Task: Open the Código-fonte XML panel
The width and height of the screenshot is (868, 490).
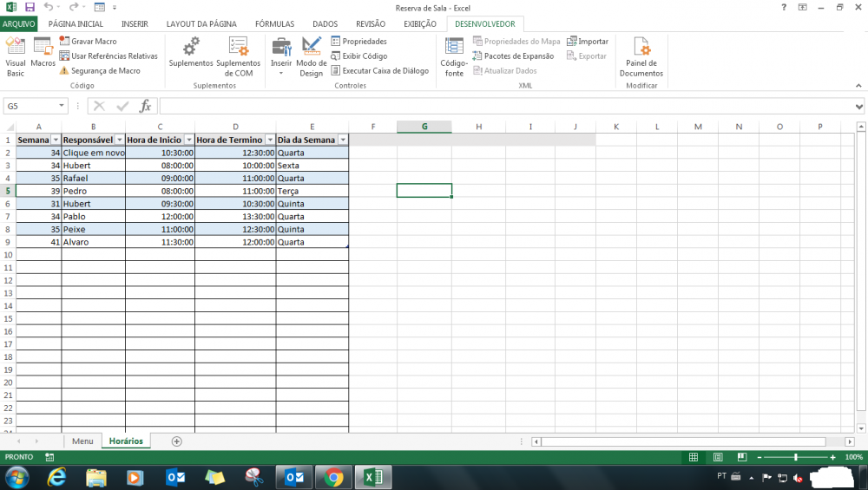Action: pos(454,56)
